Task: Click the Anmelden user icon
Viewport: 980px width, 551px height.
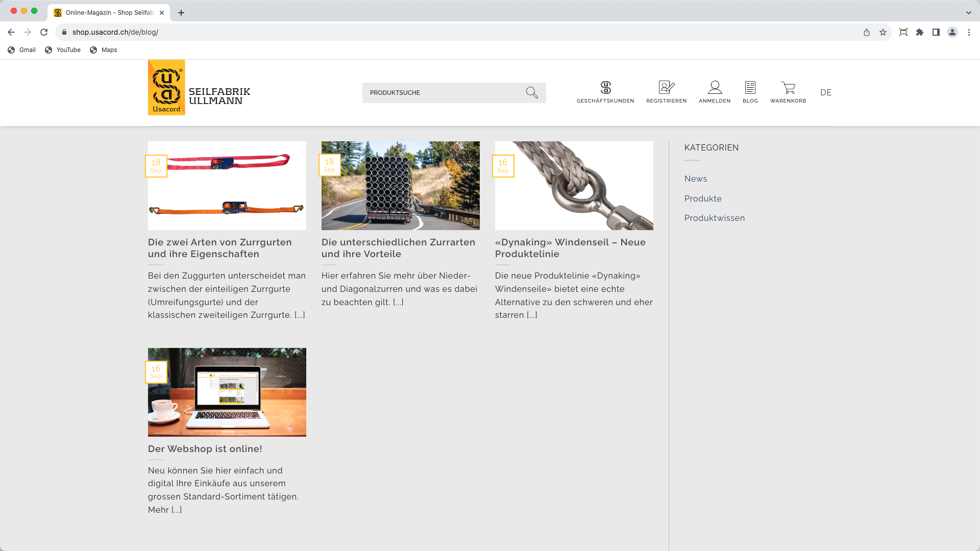Action: tap(715, 88)
